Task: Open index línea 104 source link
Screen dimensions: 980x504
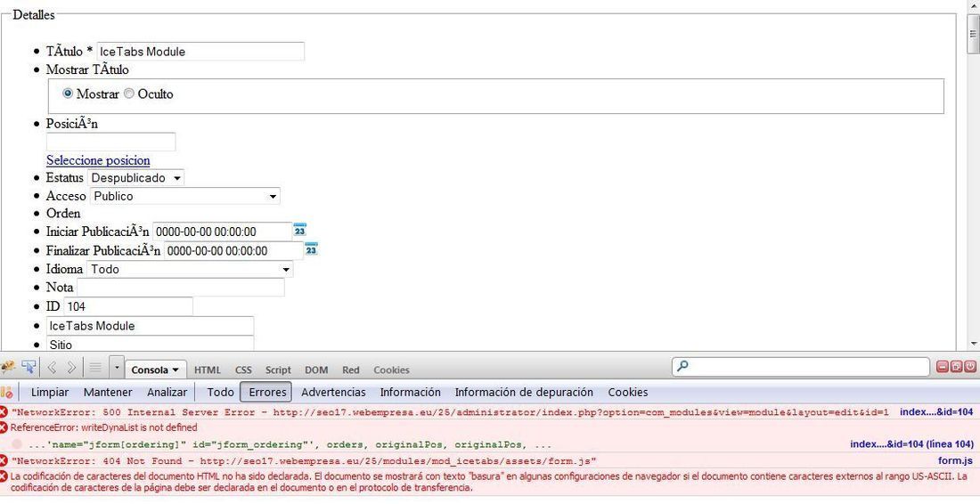Action: (x=911, y=444)
